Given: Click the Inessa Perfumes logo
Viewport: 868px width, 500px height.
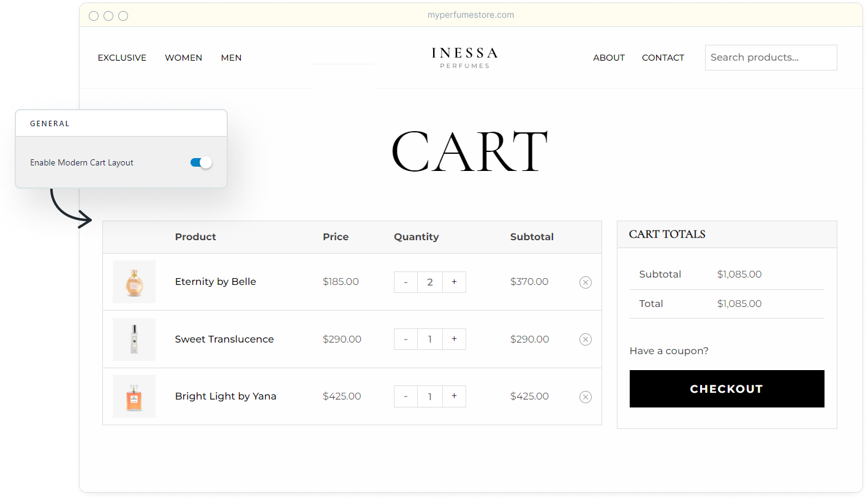Looking at the screenshot, I should (x=465, y=58).
